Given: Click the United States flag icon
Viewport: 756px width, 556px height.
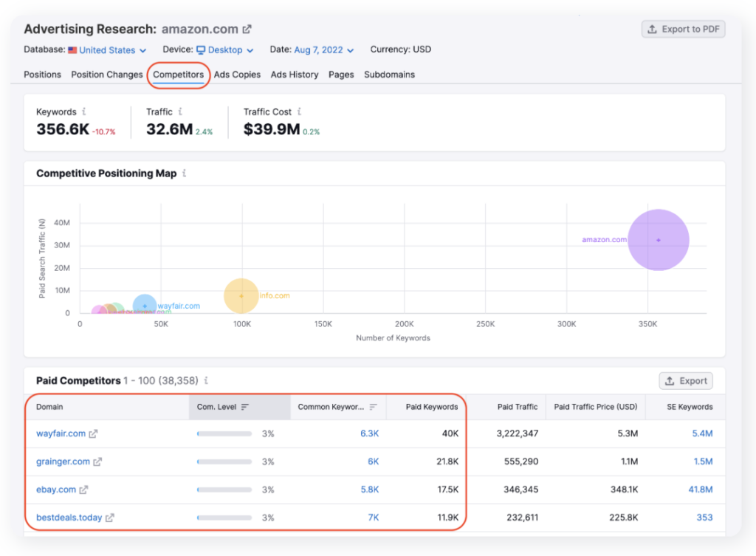Looking at the screenshot, I should (x=72, y=50).
